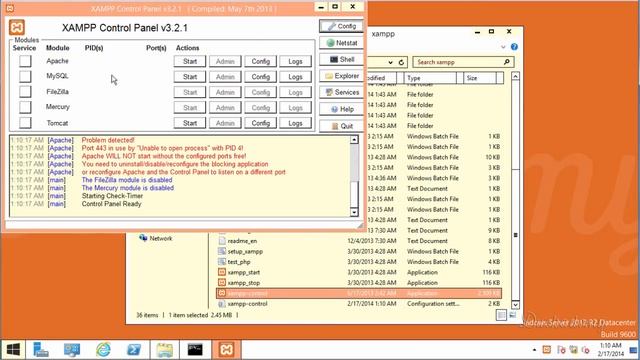Open the Tomcat Config button
The height and width of the screenshot is (360, 640).
(x=260, y=123)
